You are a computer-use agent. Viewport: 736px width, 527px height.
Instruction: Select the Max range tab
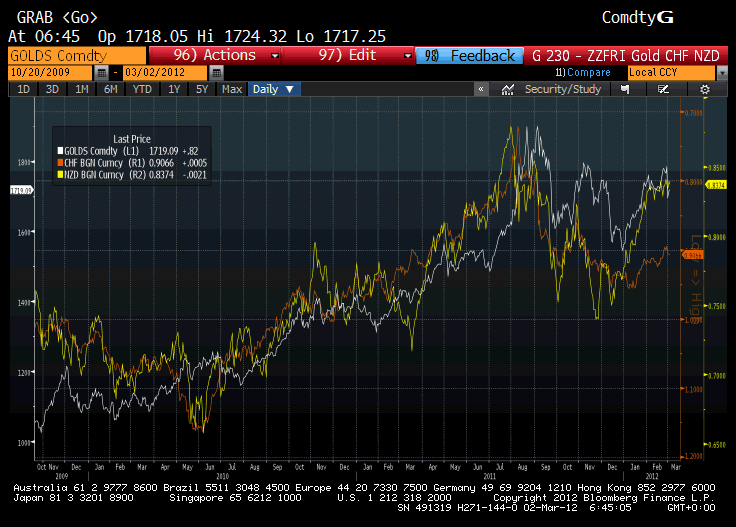232,89
